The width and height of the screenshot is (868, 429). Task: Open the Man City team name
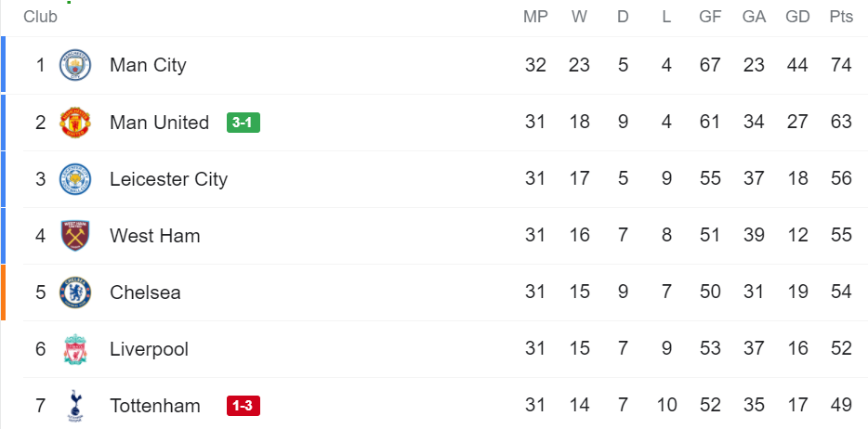point(148,65)
